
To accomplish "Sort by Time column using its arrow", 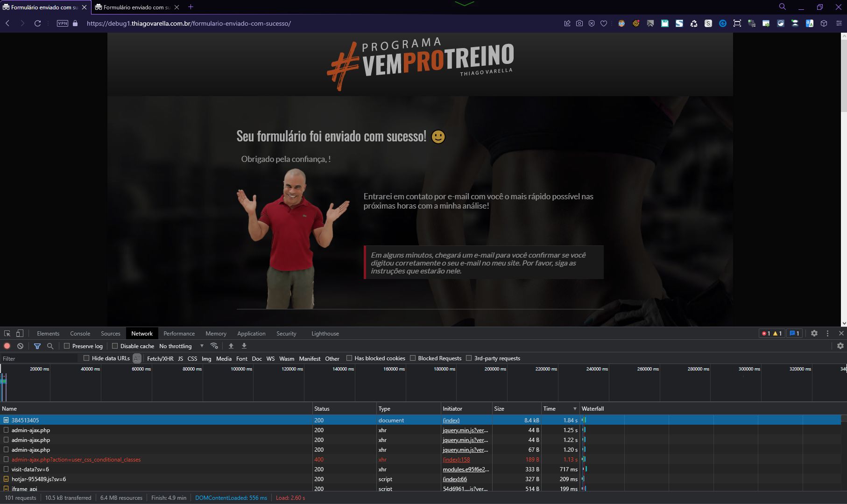I will pos(575,409).
